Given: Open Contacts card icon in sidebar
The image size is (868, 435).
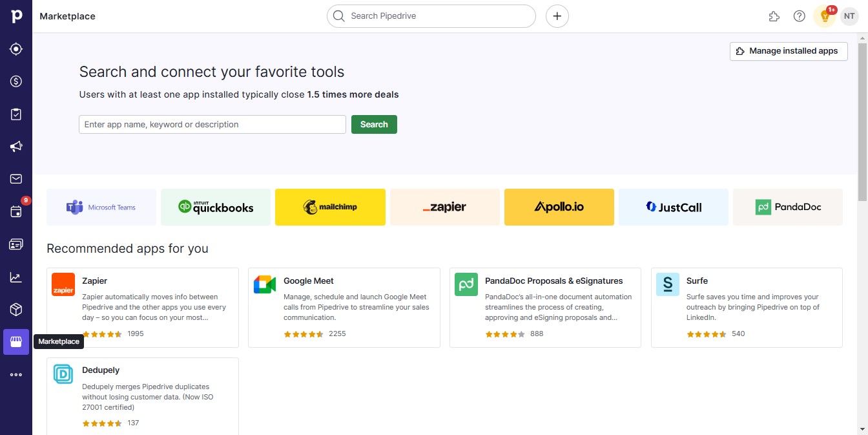Looking at the screenshot, I should pos(16,244).
